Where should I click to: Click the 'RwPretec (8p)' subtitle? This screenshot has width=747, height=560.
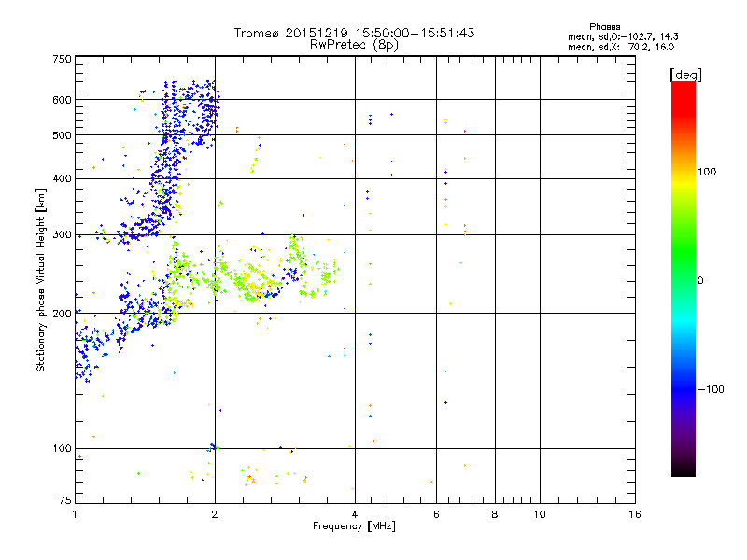point(354,45)
